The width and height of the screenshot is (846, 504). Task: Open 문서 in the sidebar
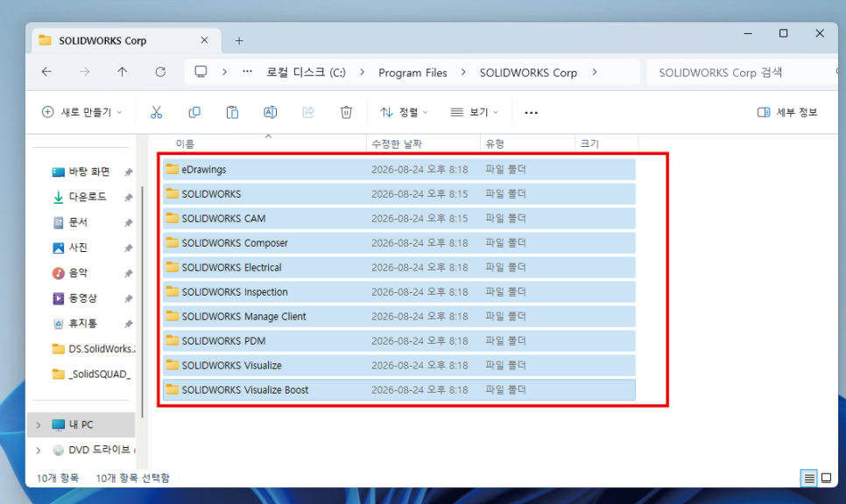pyautogui.click(x=78, y=222)
